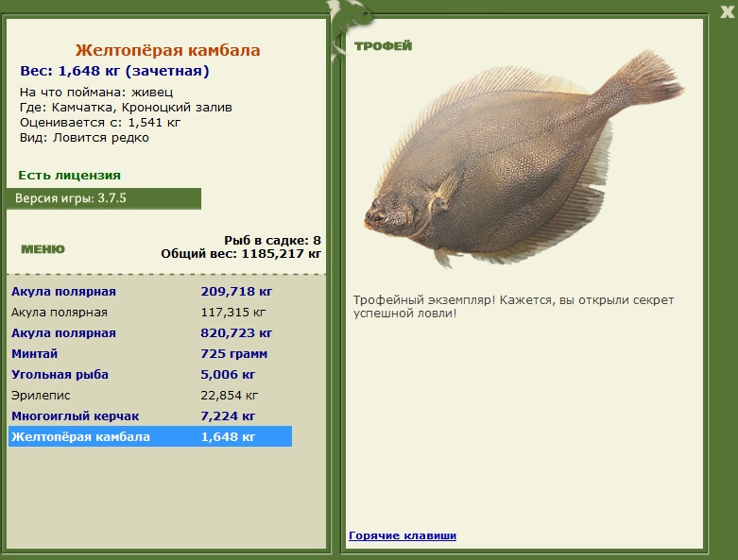Click the Есть лицензия label
The height and width of the screenshot is (560, 738).
[69, 176]
